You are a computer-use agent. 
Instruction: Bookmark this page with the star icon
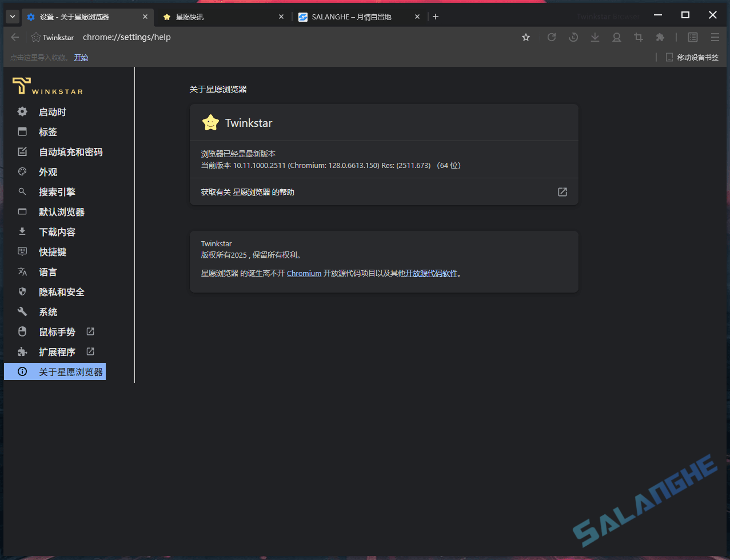coord(525,37)
